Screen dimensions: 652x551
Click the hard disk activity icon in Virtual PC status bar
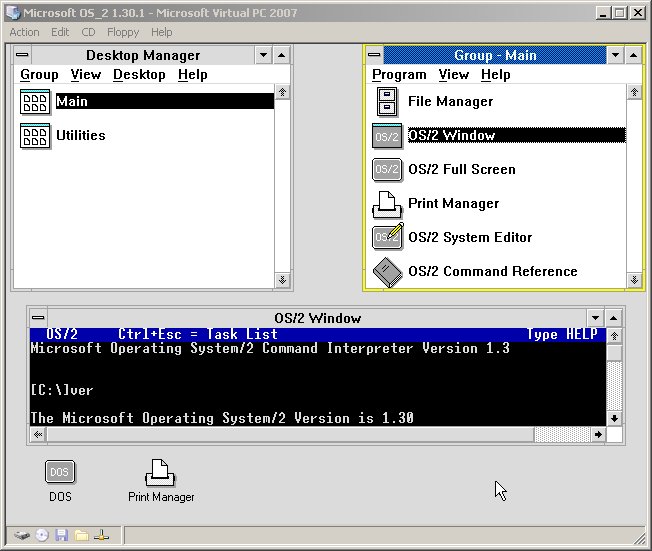tap(22, 535)
